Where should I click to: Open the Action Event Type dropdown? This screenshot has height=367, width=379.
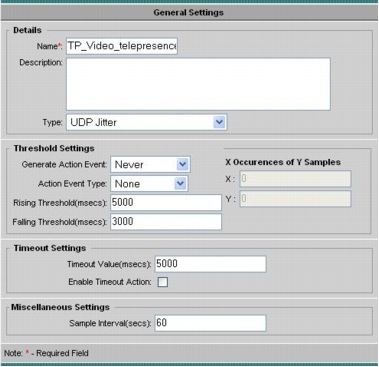[149, 183]
